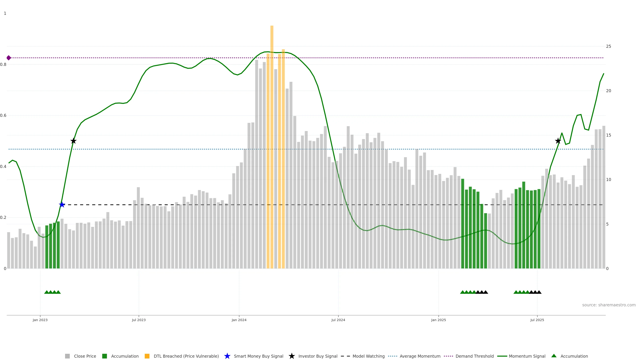
Task: Click the black star icon in the legend
Action: tap(291, 356)
